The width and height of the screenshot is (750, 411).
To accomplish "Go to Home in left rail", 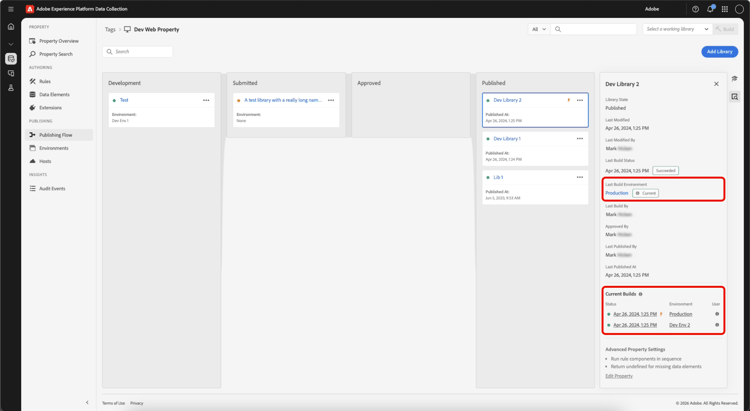I will click(11, 27).
